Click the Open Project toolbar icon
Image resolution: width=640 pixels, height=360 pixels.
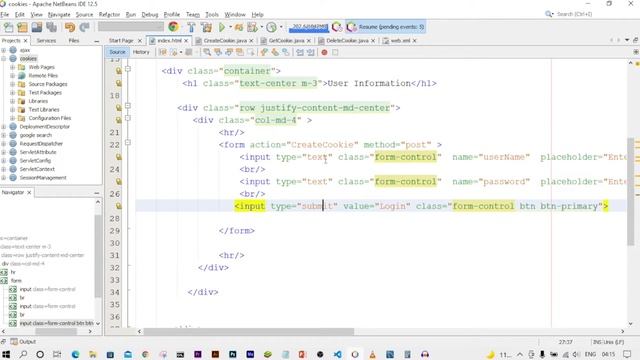pos(37,27)
